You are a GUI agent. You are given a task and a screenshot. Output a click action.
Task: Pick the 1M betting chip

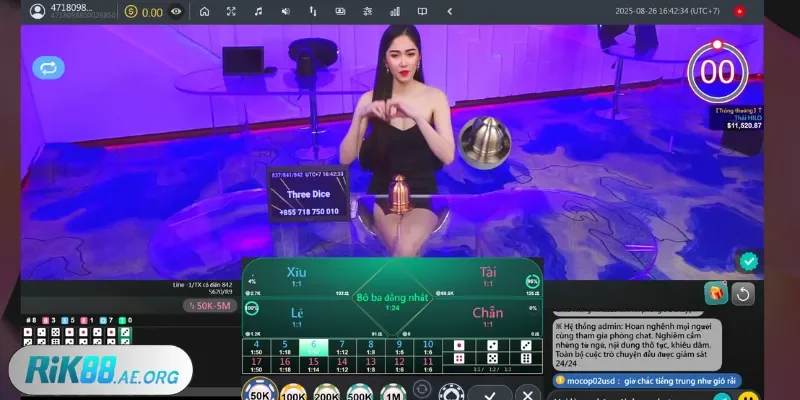click(x=393, y=392)
